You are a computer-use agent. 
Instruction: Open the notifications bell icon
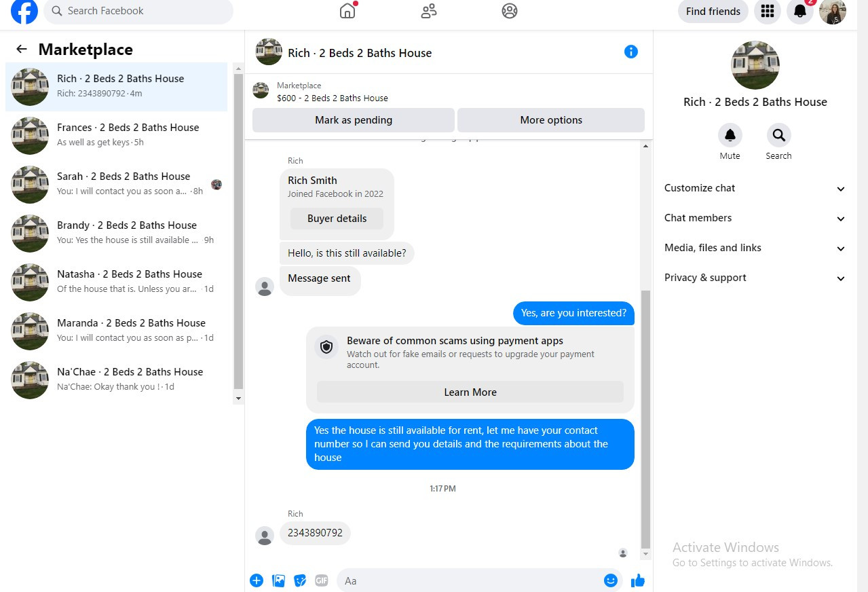[800, 11]
